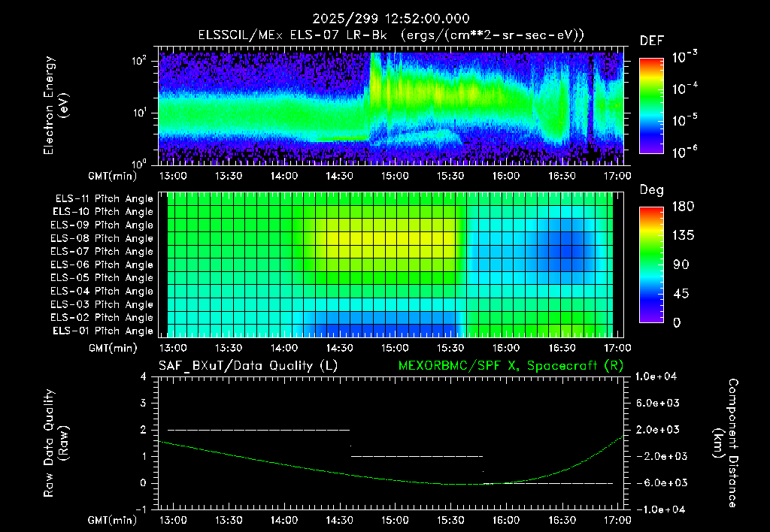Click the ELS-02 Pitch Angle row label
Image resolution: width=770 pixels, height=532 pixels.
click(102, 318)
